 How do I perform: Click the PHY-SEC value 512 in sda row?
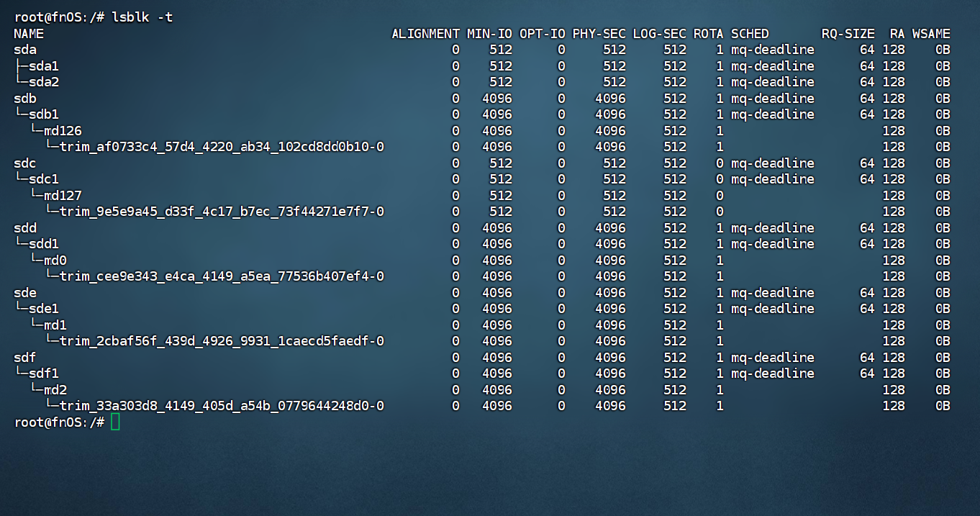[x=614, y=50]
